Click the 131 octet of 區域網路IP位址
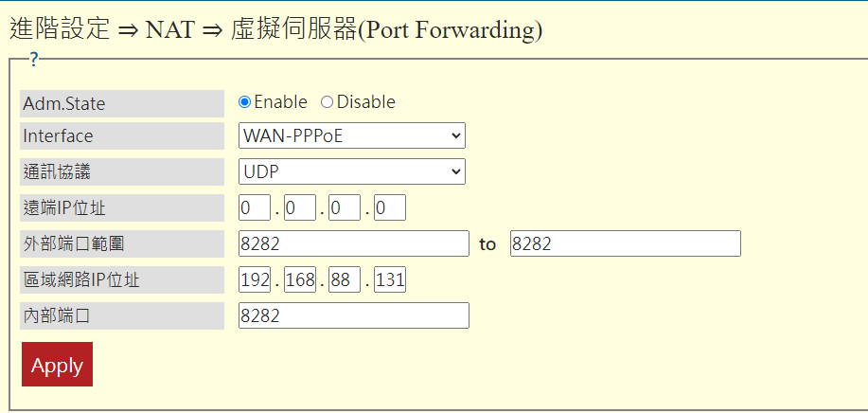Image resolution: width=868 pixels, height=413 pixels. 389,280
